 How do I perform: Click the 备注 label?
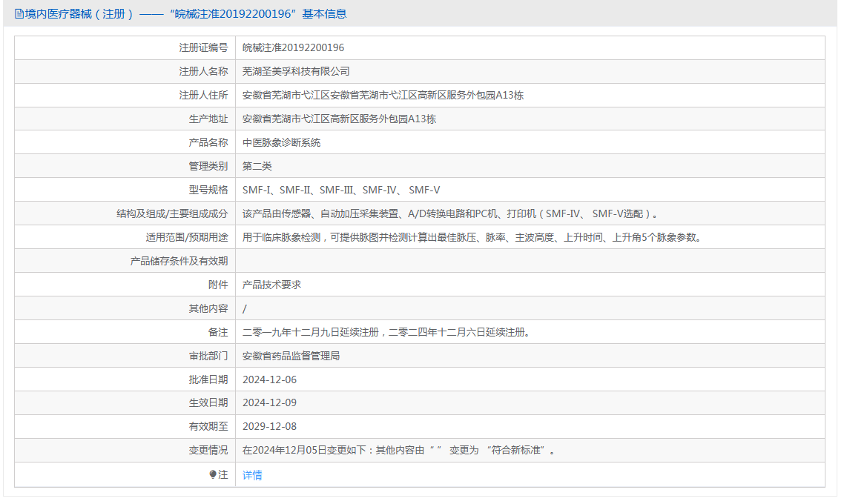[218, 332]
